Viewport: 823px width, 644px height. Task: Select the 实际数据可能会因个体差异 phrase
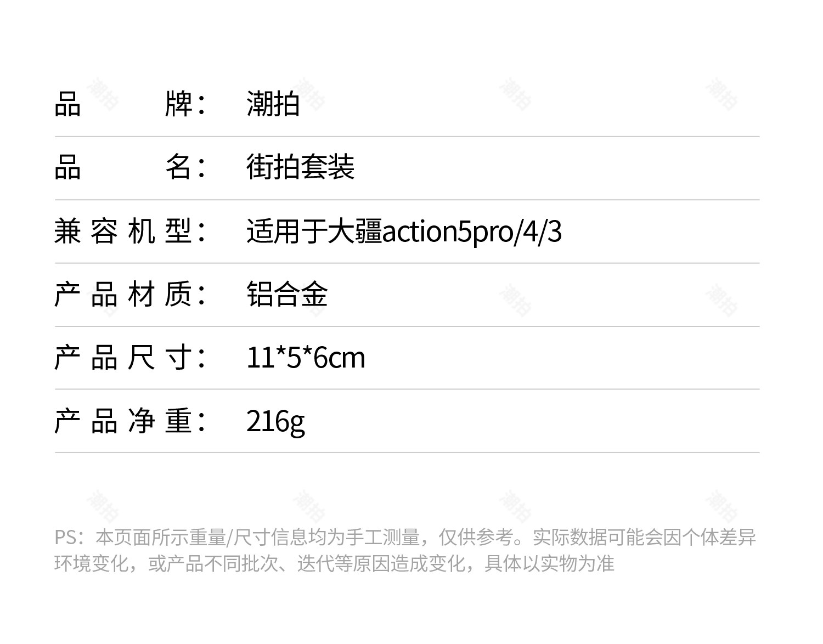coord(645,538)
